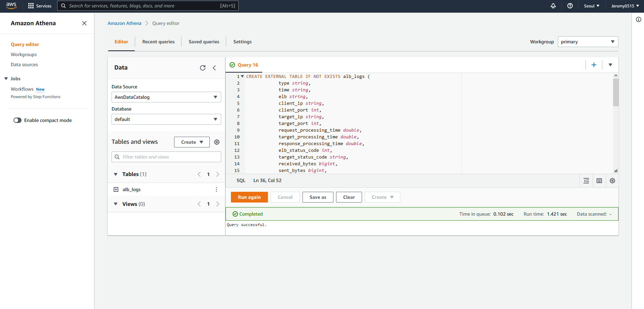Image resolution: width=644 pixels, height=309 pixels.
Task: Go to next Views page
Action: (x=218, y=204)
